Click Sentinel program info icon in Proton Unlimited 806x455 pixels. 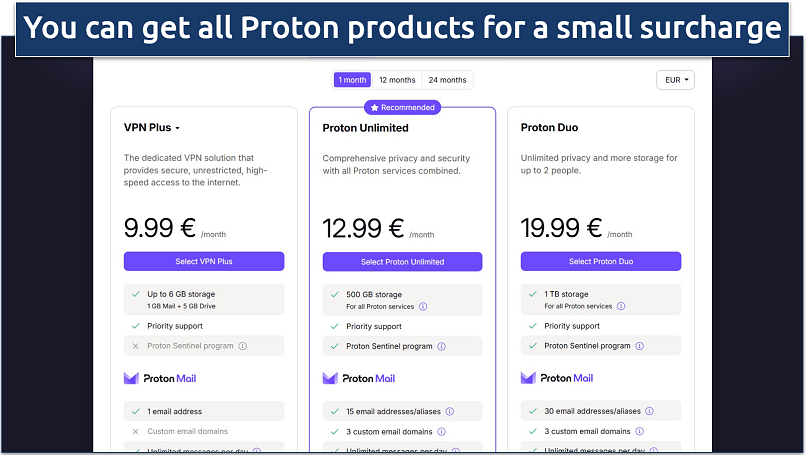[442, 346]
